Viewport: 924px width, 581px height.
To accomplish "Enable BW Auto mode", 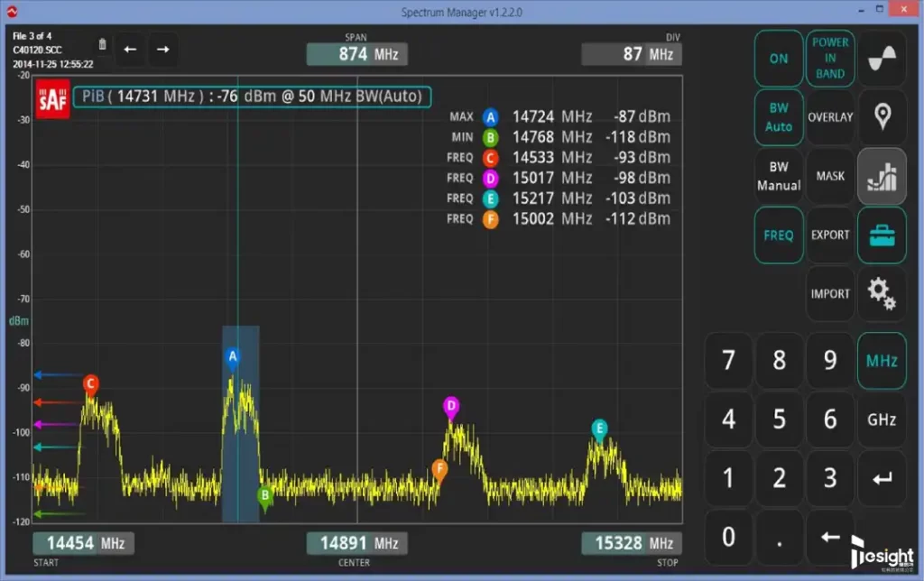I will click(x=779, y=116).
